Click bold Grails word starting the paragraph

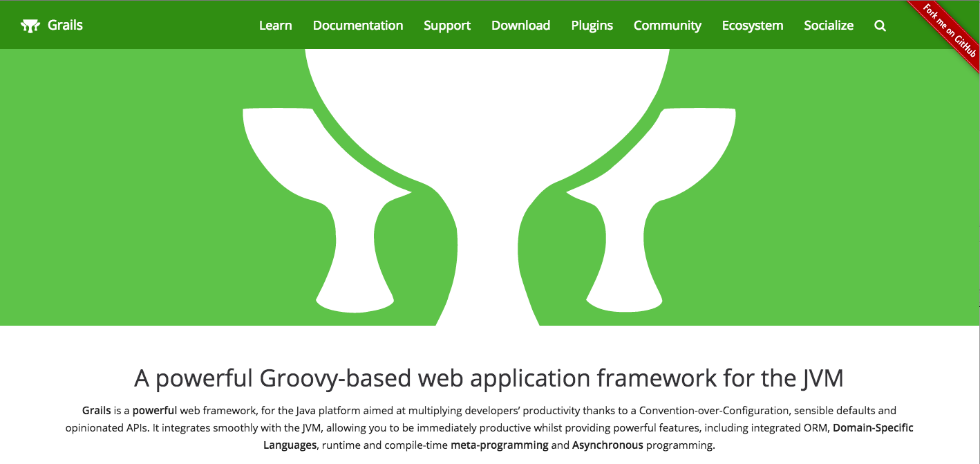pyautogui.click(x=96, y=411)
